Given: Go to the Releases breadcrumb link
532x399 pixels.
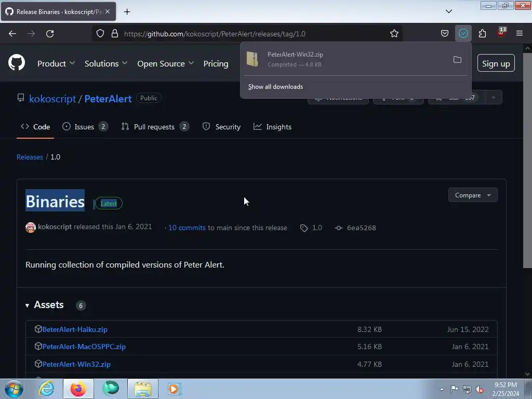Looking at the screenshot, I should tap(30, 157).
